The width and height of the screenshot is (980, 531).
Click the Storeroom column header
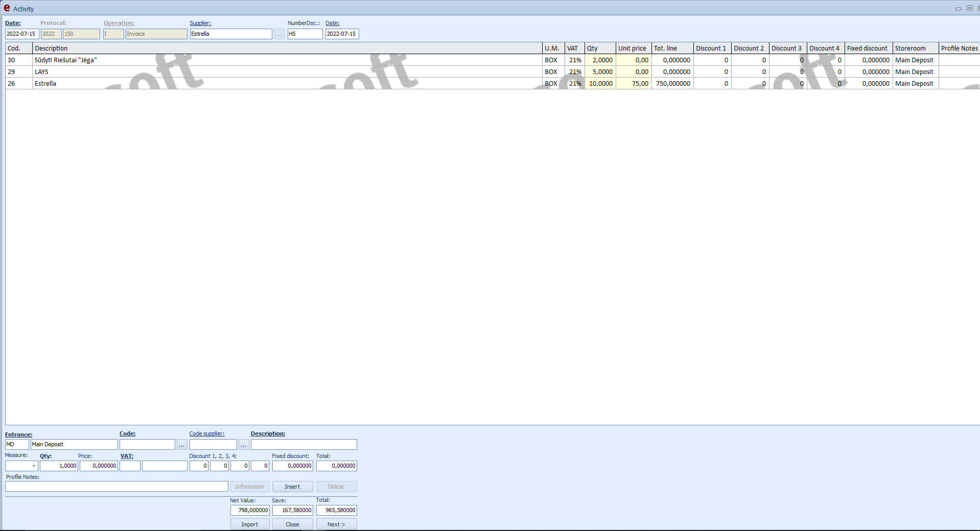coord(916,49)
